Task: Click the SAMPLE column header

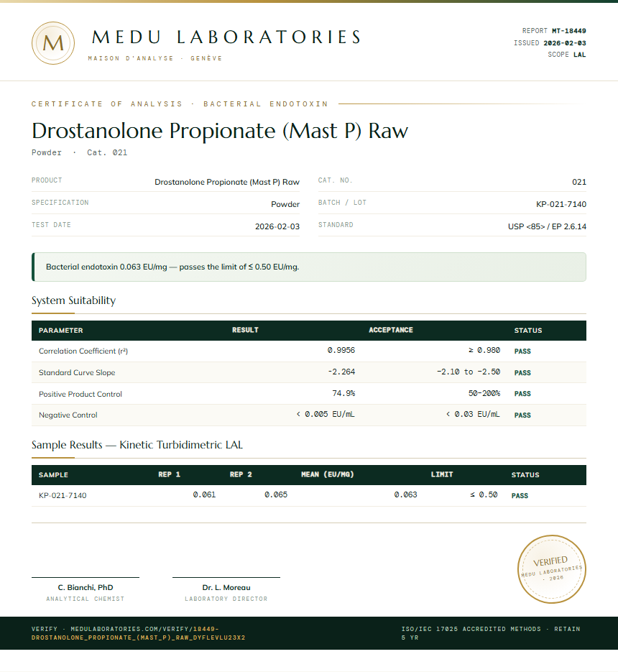Action: pos(53,475)
